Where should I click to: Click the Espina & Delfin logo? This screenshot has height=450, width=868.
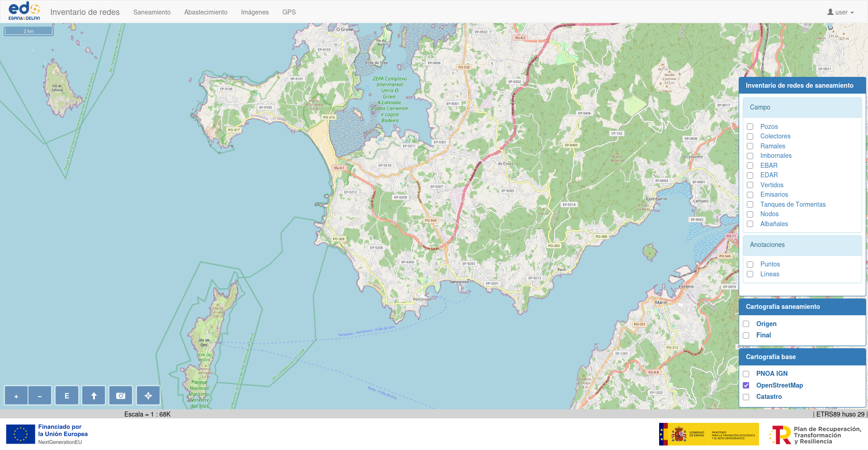point(24,11)
